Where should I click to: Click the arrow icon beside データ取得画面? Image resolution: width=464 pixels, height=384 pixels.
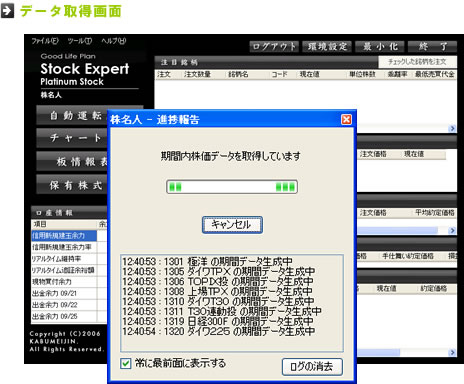coord(7,10)
